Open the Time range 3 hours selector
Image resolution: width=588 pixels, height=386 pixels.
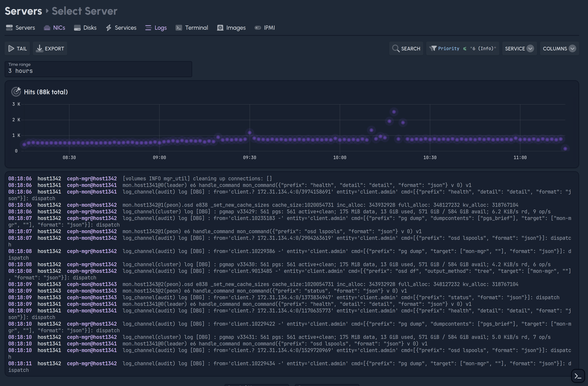click(x=98, y=69)
